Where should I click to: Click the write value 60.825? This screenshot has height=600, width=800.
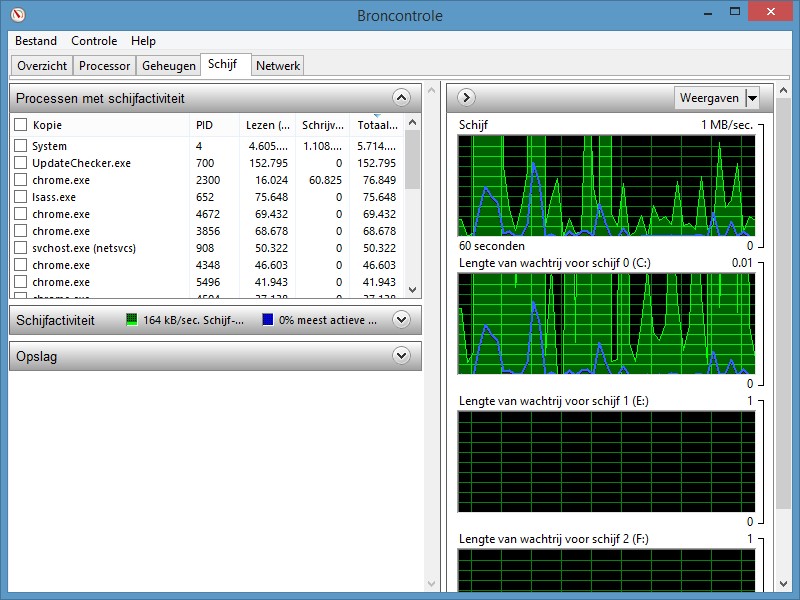click(325, 180)
